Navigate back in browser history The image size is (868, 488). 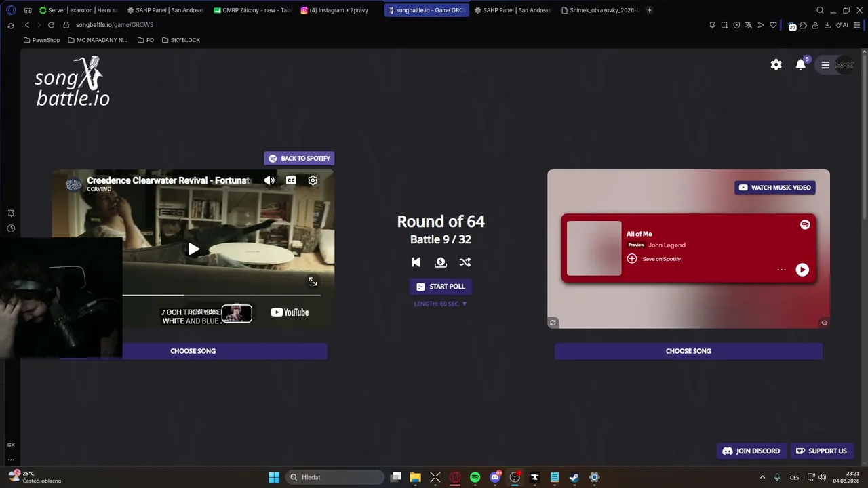point(26,25)
